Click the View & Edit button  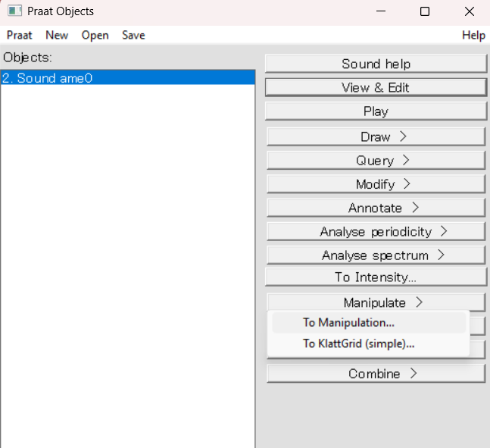(376, 88)
